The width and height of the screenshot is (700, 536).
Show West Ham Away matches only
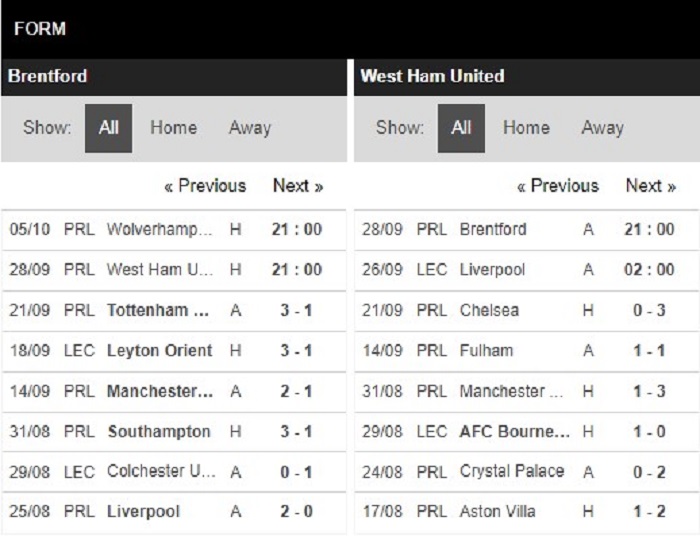tap(602, 128)
